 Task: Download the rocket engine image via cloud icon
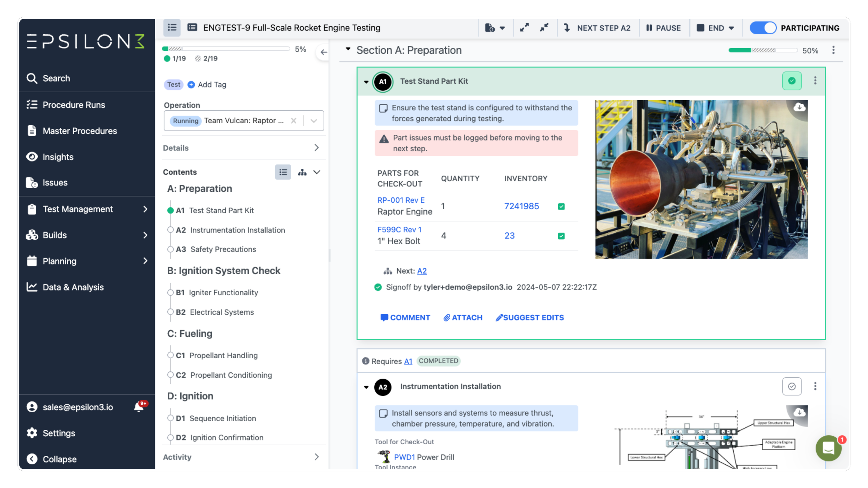coord(800,107)
